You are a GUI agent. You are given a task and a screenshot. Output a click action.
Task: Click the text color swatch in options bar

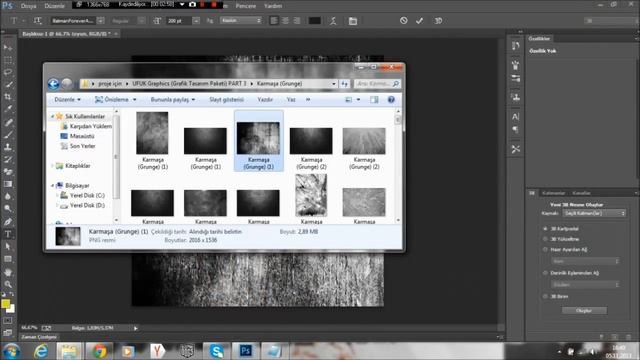click(x=314, y=20)
